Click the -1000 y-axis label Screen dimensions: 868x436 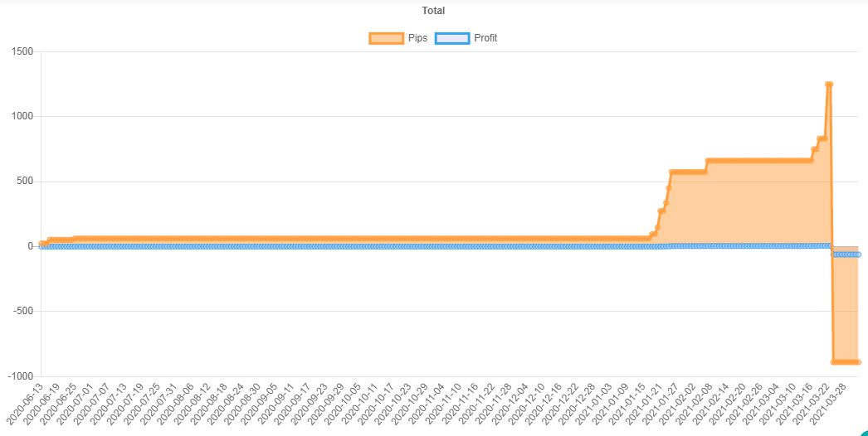coord(21,376)
